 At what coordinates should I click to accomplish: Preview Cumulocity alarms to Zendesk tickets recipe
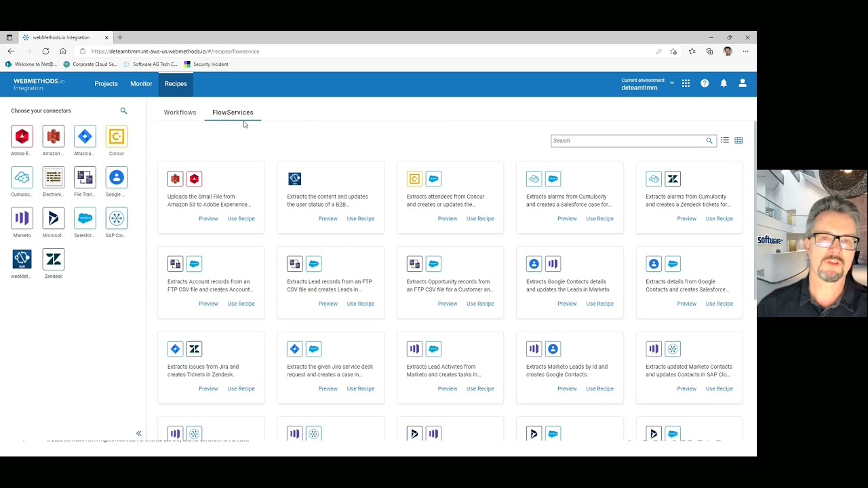click(x=686, y=218)
